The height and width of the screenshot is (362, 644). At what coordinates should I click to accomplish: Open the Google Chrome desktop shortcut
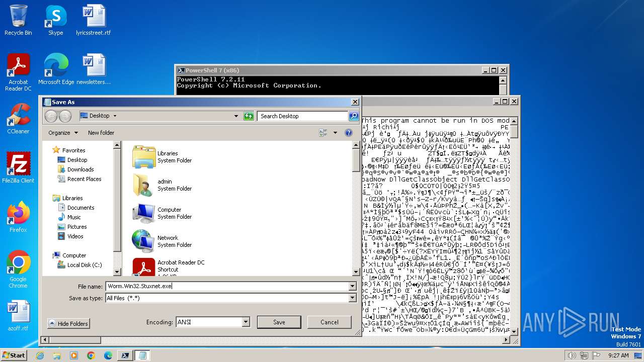(18, 269)
